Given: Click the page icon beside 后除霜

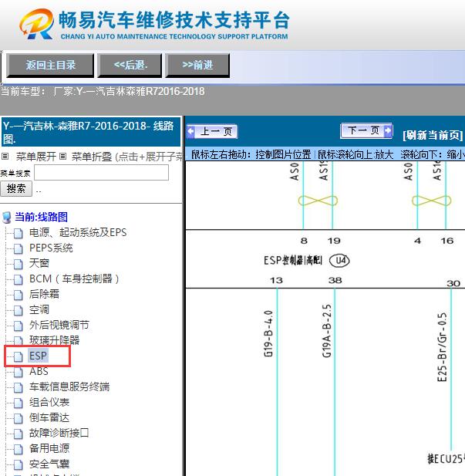Looking at the screenshot, I should pyautogui.click(x=19, y=295).
